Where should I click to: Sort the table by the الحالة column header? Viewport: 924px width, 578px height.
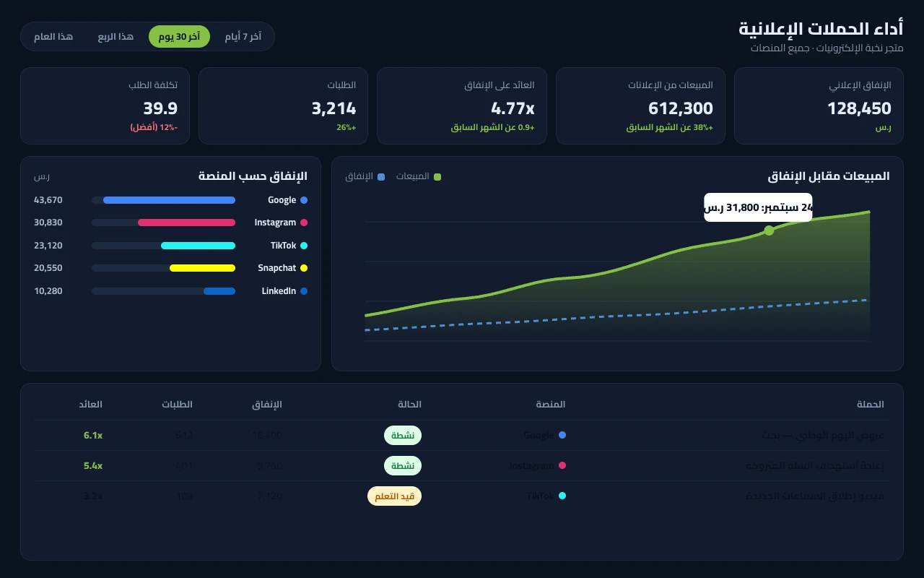pyautogui.click(x=409, y=405)
